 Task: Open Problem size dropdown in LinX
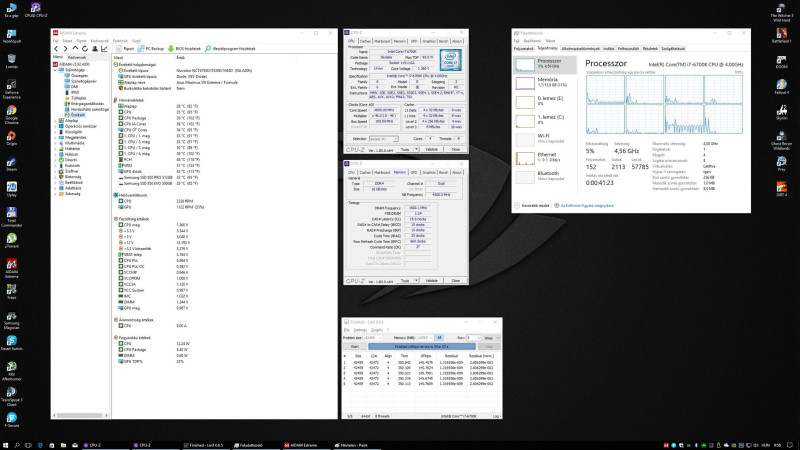click(x=373, y=338)
